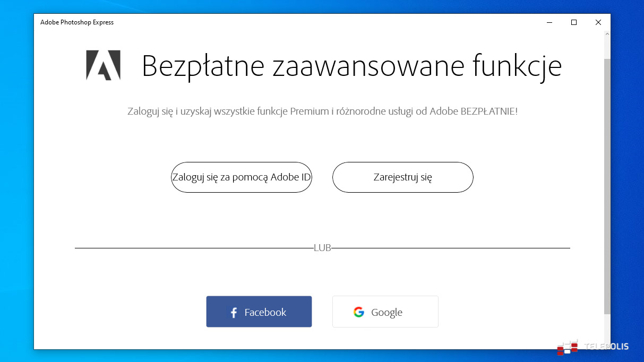
Task: Click the Facebook "f" logo icon
Action: [x=234, y=313]
